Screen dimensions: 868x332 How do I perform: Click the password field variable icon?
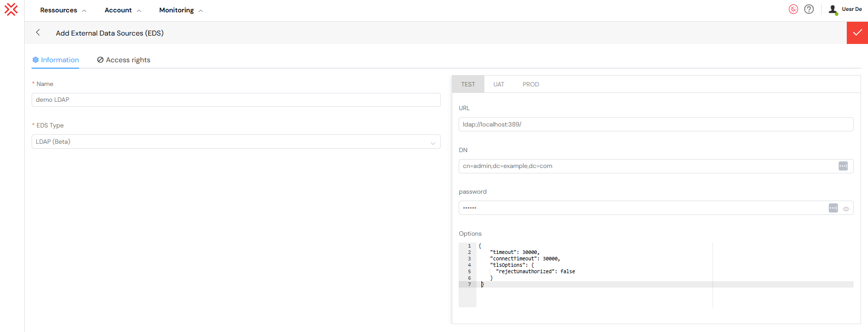point(833,208)
